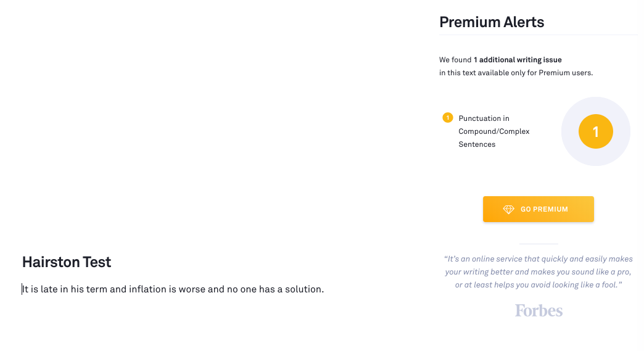This screenshot has width=644, height=351.
Task: Click the Forbes logo
Action: (x=539, y=310)
